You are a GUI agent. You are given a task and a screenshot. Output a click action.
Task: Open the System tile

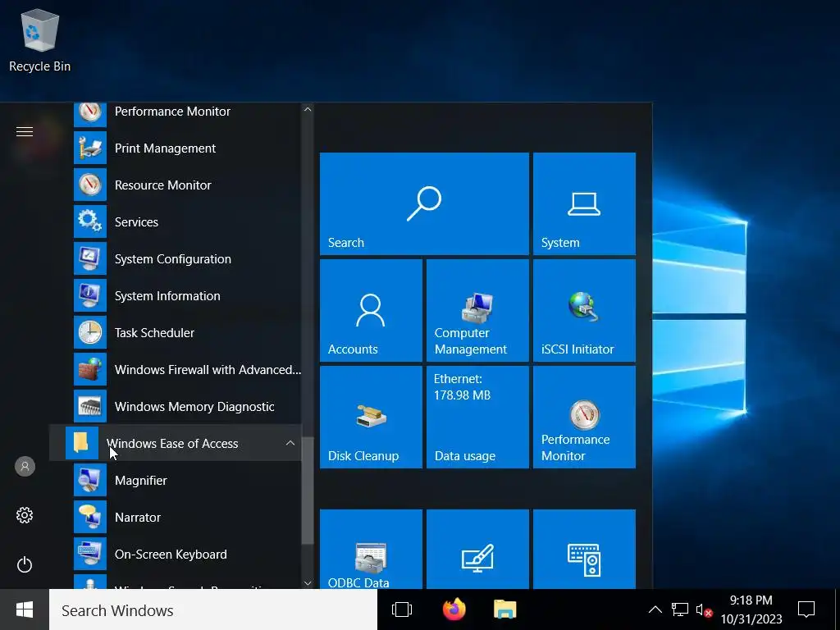click(584, 203)
